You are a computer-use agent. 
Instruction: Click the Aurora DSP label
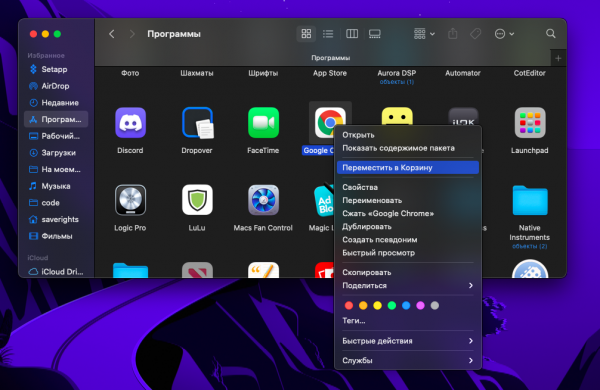397,73
